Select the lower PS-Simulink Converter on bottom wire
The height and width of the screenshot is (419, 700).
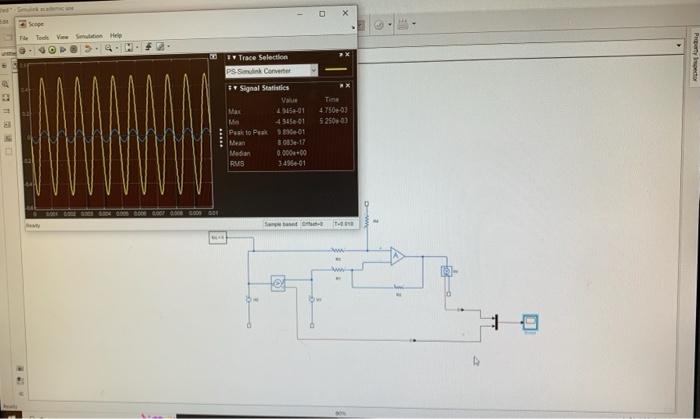(413, 340)
